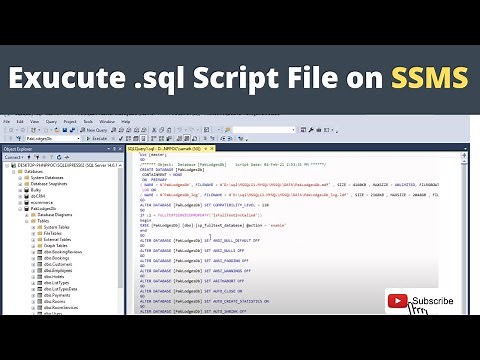Image resolution: width=480 pixels, height=360 pixels.
Task: Open the Edit menu
Action: click(20, 122)
